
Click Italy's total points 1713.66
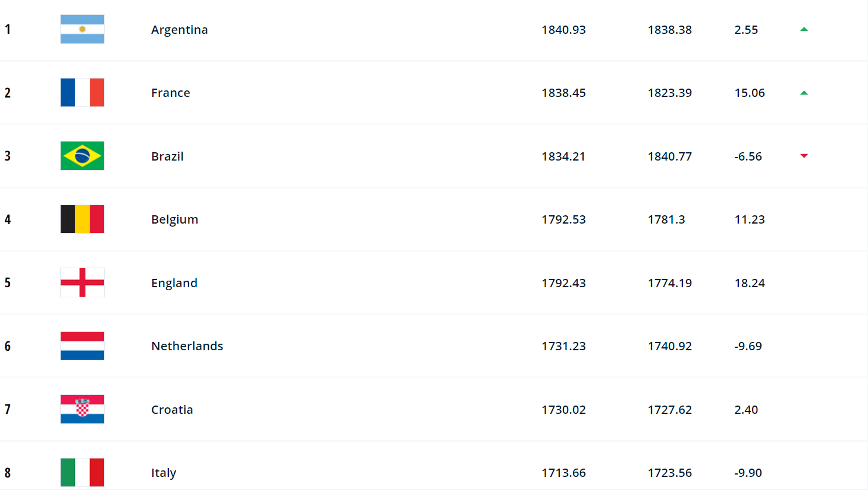pyautogui.click(x=563, y=473)
